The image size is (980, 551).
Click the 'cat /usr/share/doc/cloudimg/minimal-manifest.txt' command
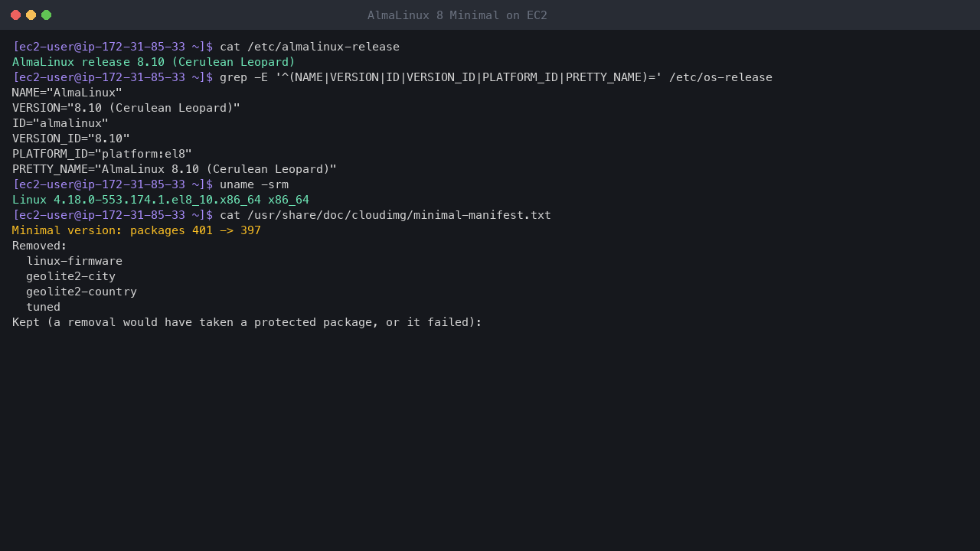(x=385, y=215)
